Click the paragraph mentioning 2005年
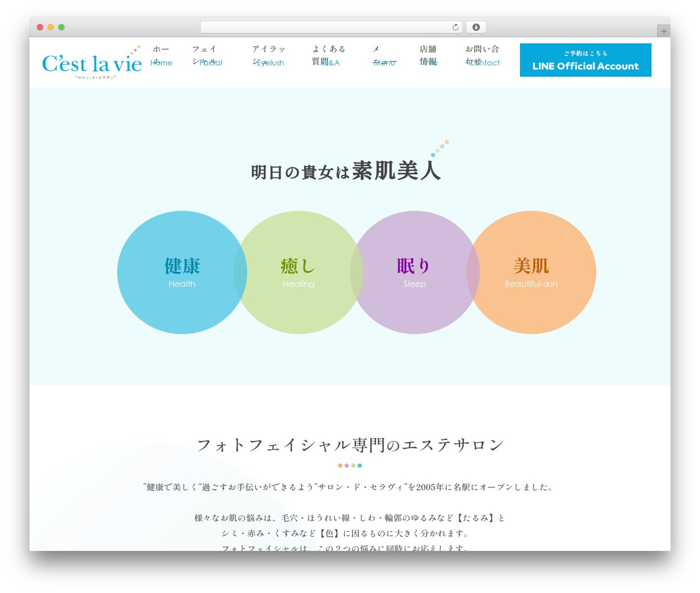Image resolution: width=700 pixels, height=593 pixels. click(350, 487)
